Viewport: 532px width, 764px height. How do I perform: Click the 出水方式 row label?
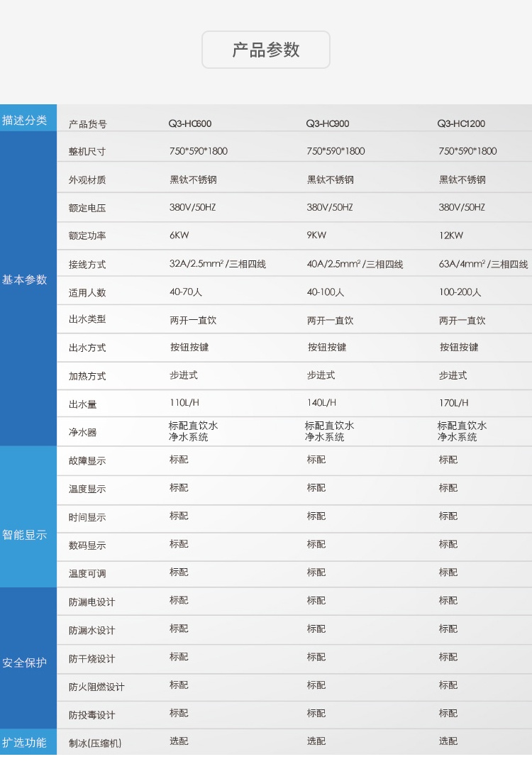pos(87,348)
